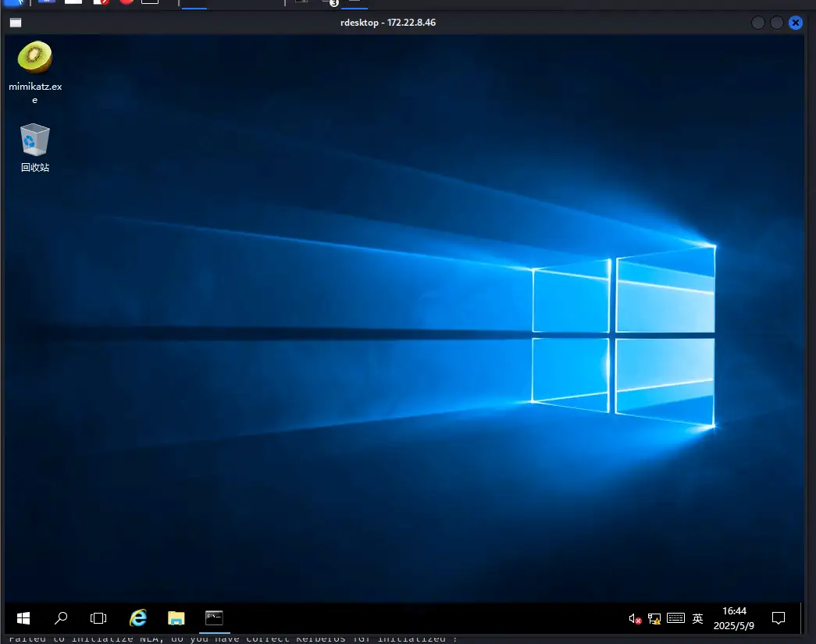This screenshot has width=816, height=644.
Task: Select the Recycle Bin (回收站) desktop icon
Action: tap(35, 148)
